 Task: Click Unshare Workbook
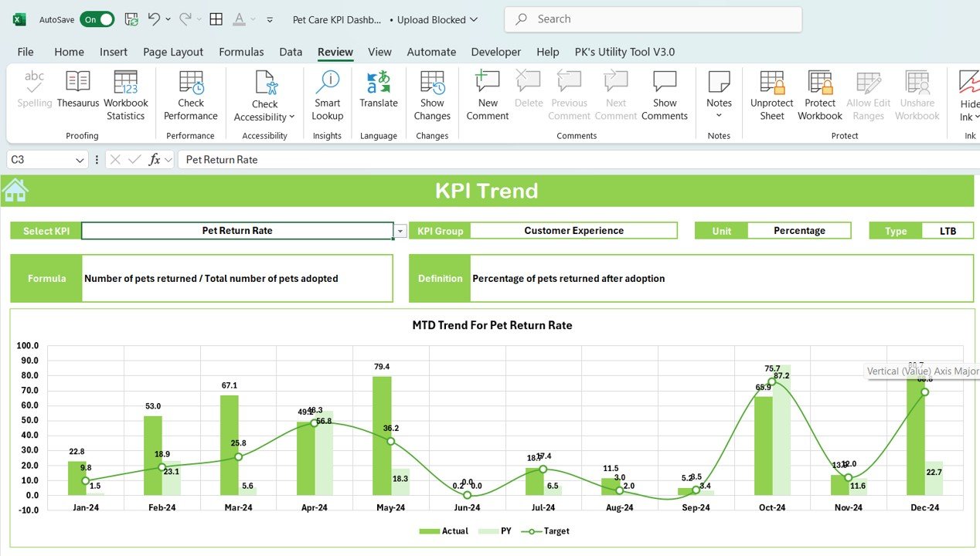point(917,96)
